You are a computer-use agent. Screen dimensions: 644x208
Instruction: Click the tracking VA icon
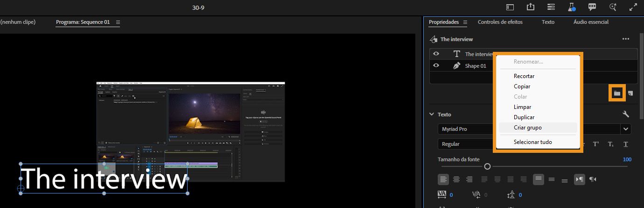coord(442,195)
